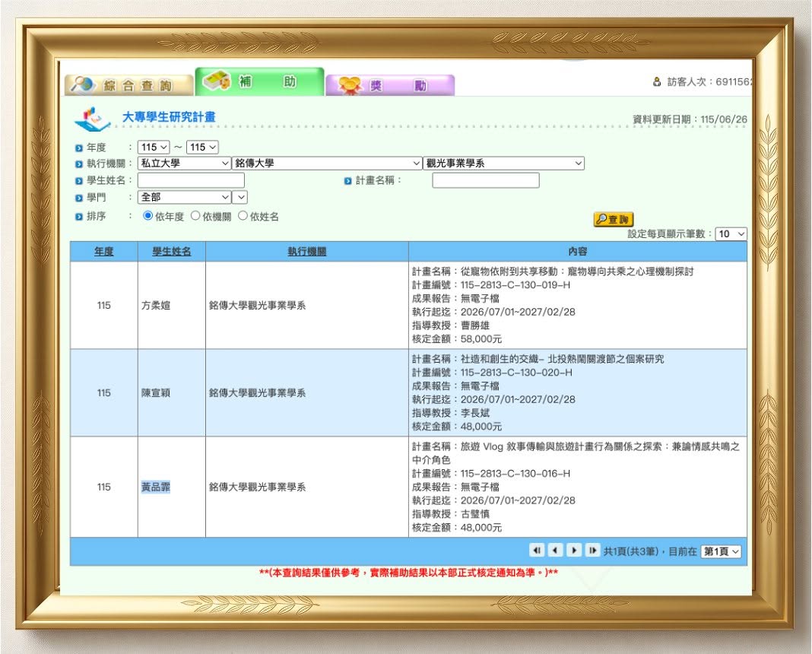Image resolution: width=812 pixels, height=654 pixels.
Task: Click highlighted student name 黃品霏
Action: point(156,487)
